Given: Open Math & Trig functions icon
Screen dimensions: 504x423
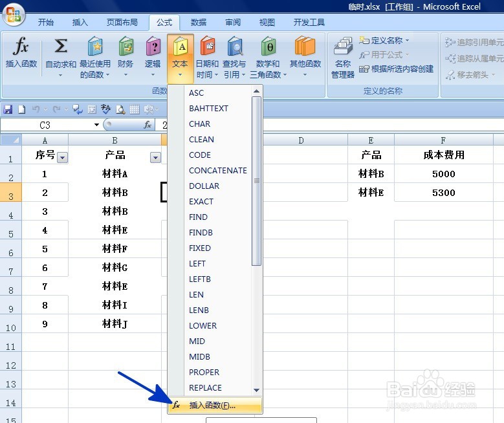Looking at the screenshot, I should click(x=268, y=56).
